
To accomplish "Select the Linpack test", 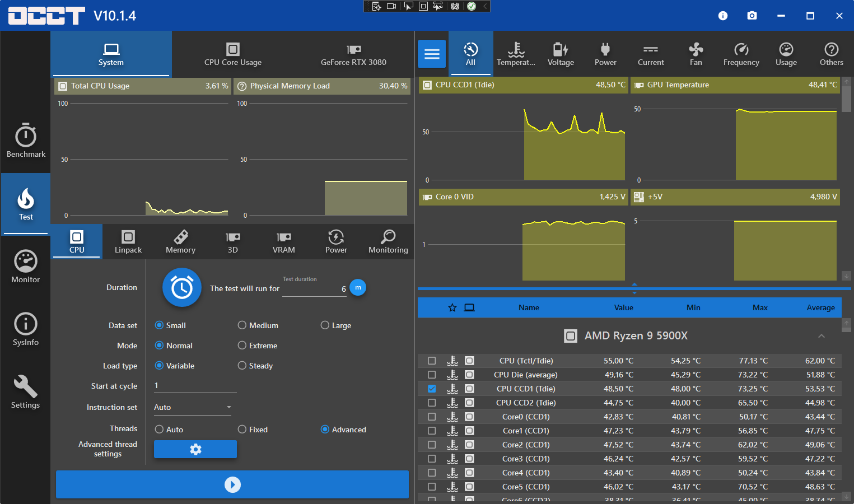I will coord(128,242).
